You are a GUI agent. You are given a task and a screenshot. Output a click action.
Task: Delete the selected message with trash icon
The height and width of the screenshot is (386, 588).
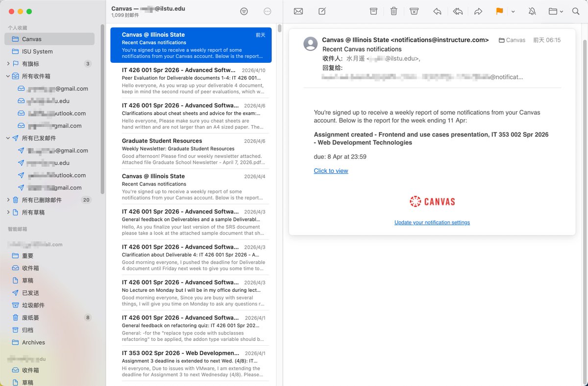393,11
